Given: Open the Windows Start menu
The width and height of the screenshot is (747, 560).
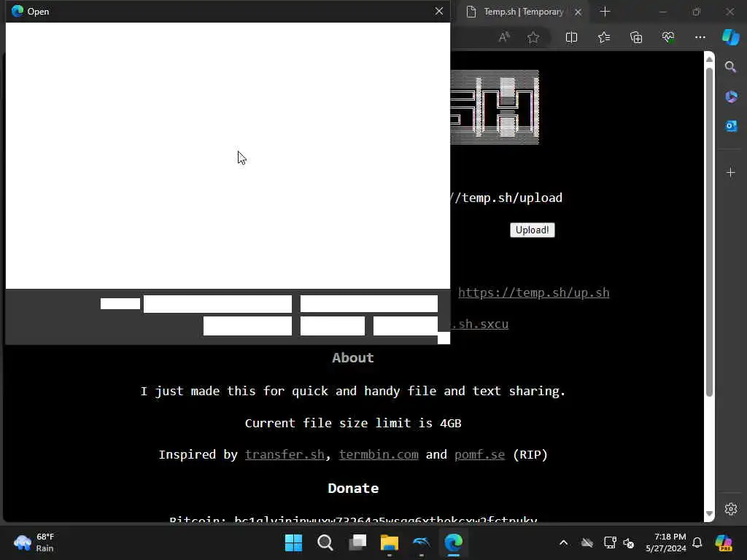Looking at the screenshot, I should pos(293,542).
